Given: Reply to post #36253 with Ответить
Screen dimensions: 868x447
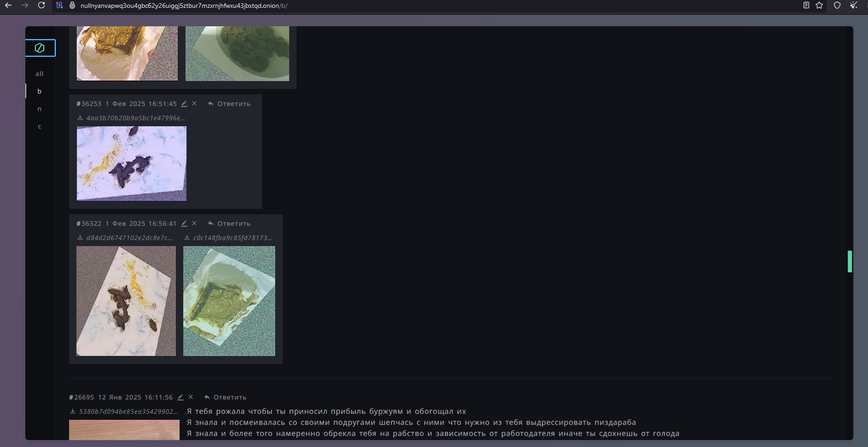Looking at the screenshot, I should click(x=229, y=104).
